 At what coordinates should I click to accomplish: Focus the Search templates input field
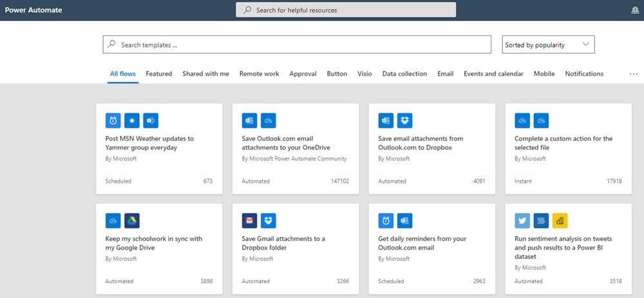[x=297, y=44]
